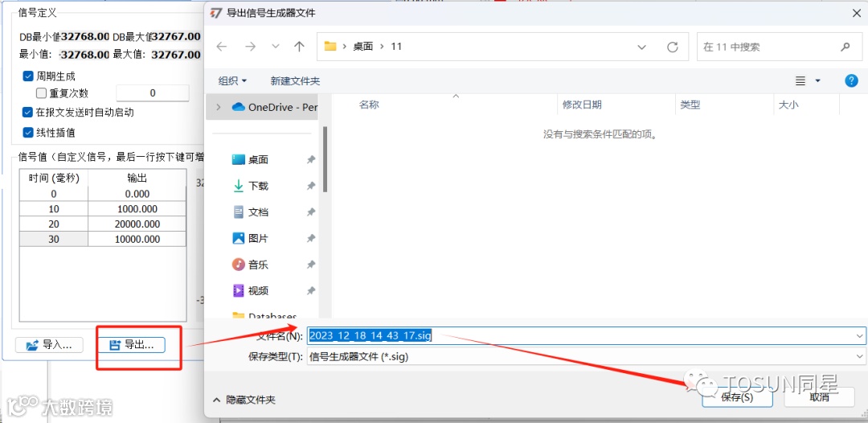Toggle the 线性插值 checkbox

(x=27, y=133)
